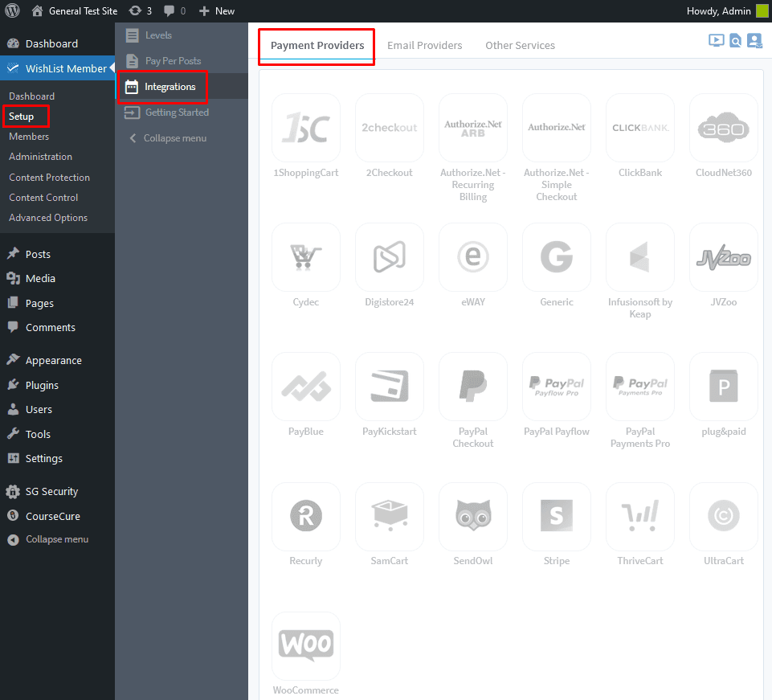Open the Recurly provider icon
This screenshot has width=772, height=700.
click(x=306, y=516)
